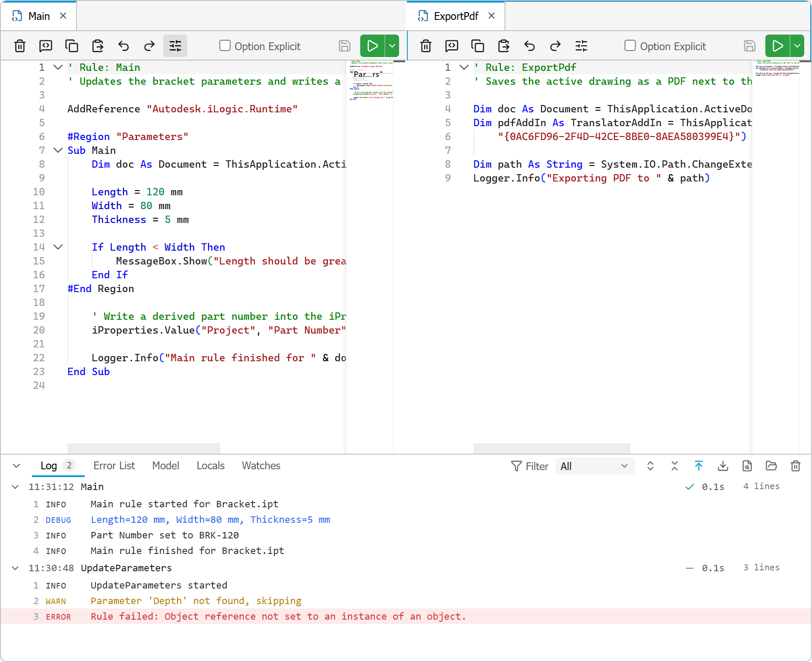This screenshot has height=662, width=812.
Task: Open the Error List tab
Action: coord(114,466)
